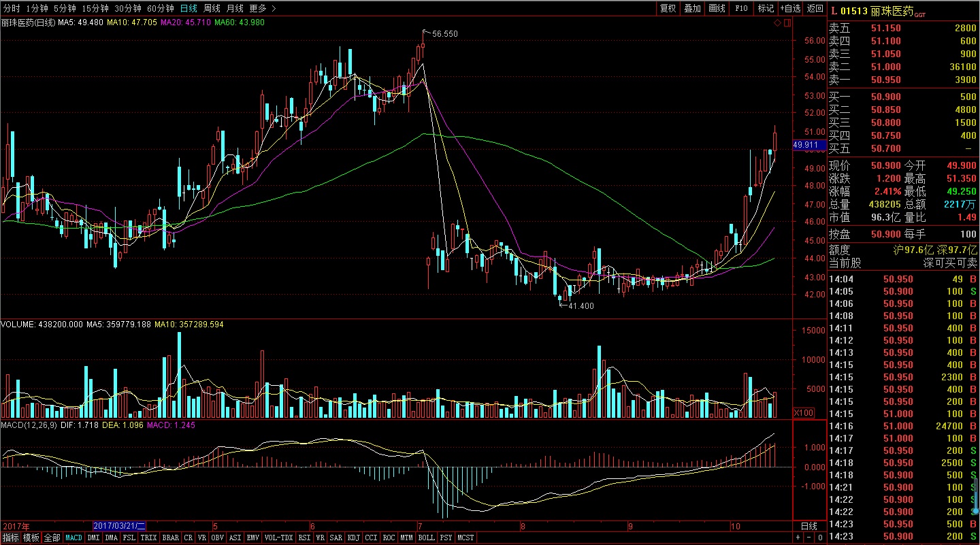The height and width of the screenshot is (545, 980).
Task: Open the 画线 drawing tools
Action: coord(717,8)
